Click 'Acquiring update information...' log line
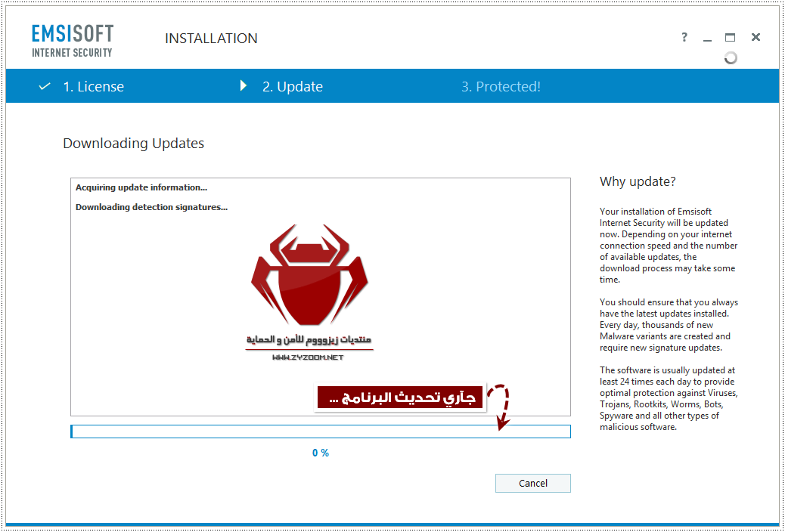 coord(141,187)
